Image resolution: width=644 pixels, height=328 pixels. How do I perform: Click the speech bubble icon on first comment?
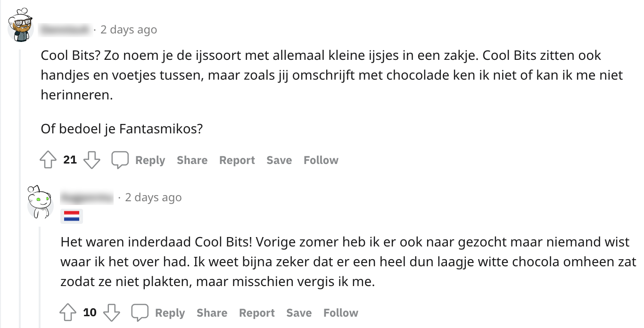(x=120, y=160)
